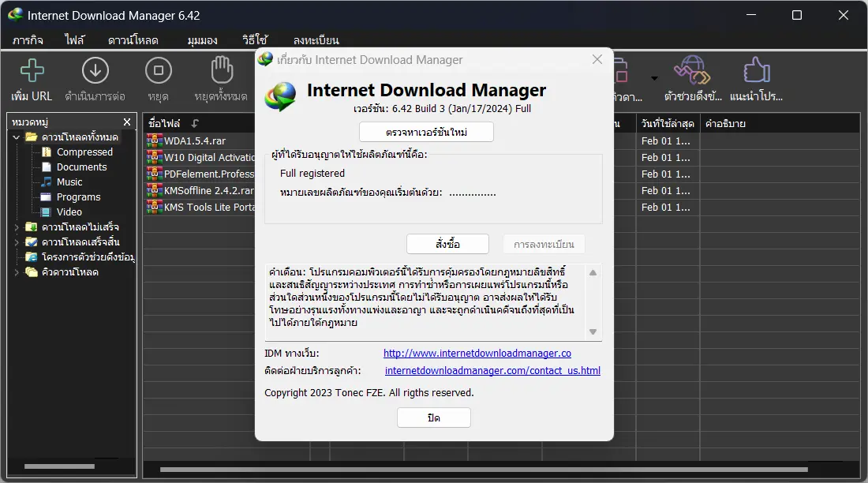The height and width of the screenshot is (483, 868).
Task: Select the WDA1.5.4.rar file name
Action: (195, 140)
